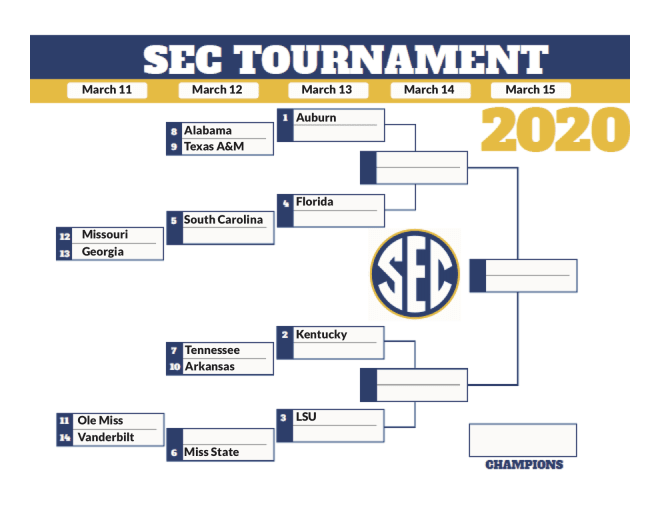The image size is (660, 510).
Task: Click the yellow 2020 year text
Action: (x=555, y=129)
